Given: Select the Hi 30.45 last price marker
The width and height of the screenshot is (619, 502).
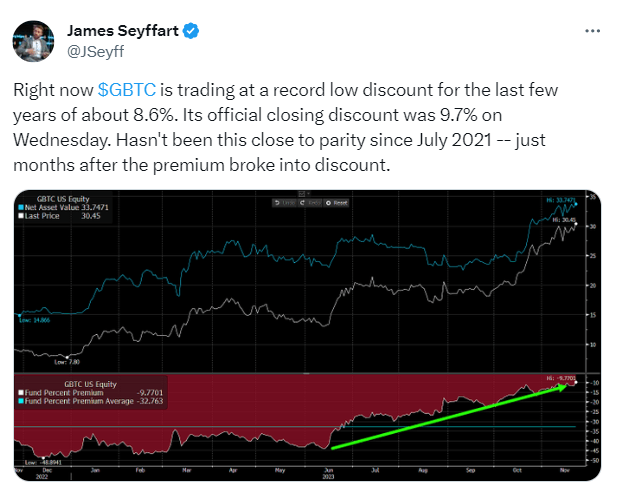Looking at the screenshot, I should 566,220.
